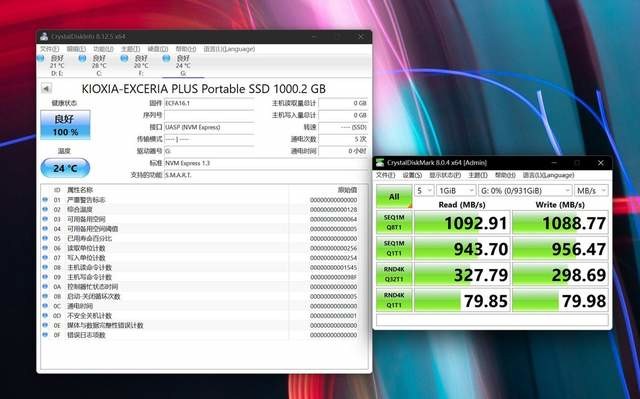The width and height of the screenshot is (640, 399).
Task: Start the RND4K Q32T1 test
Action: 394,274
